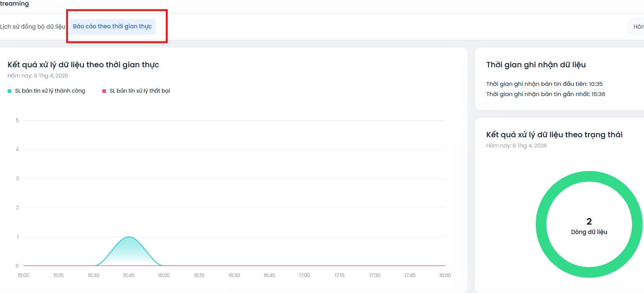This screenshot has width=644, height=293.
Task: Click the Kết quả xử lý dữ liệu theo trạng thái heading
Action: click(x=554, y=135)
